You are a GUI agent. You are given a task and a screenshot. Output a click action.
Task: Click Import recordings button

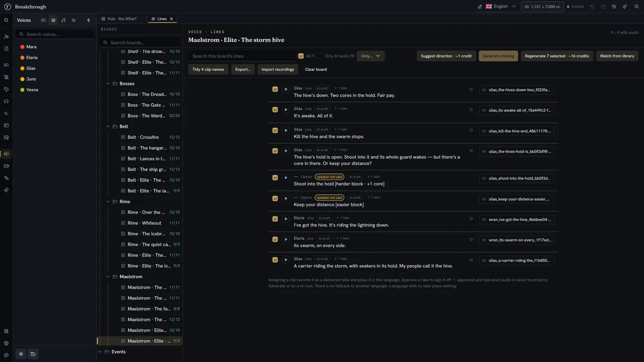click(x=278, y=69)
